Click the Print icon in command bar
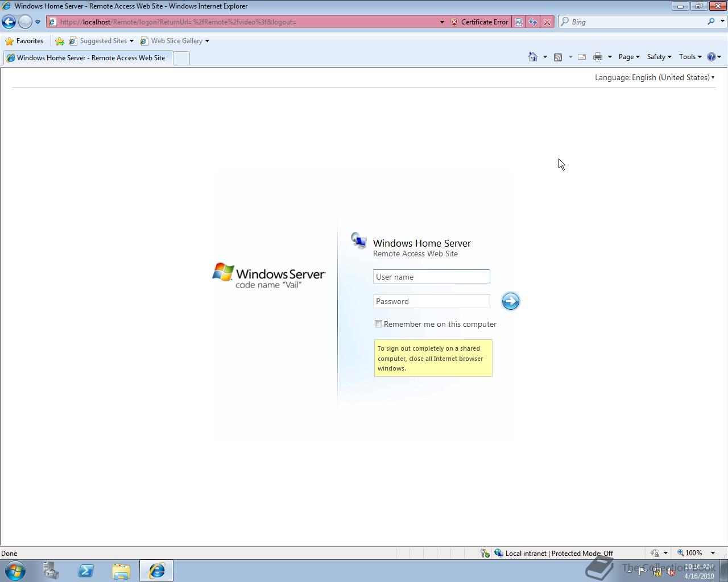This screenshot has height=582, width=728. click(x=598, y=57)
